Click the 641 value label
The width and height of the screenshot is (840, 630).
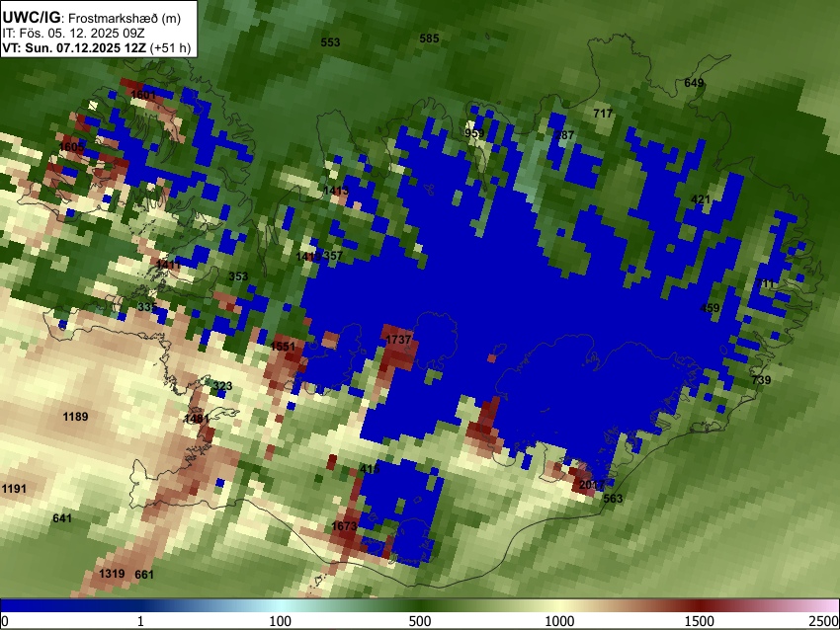pos(62,518)
